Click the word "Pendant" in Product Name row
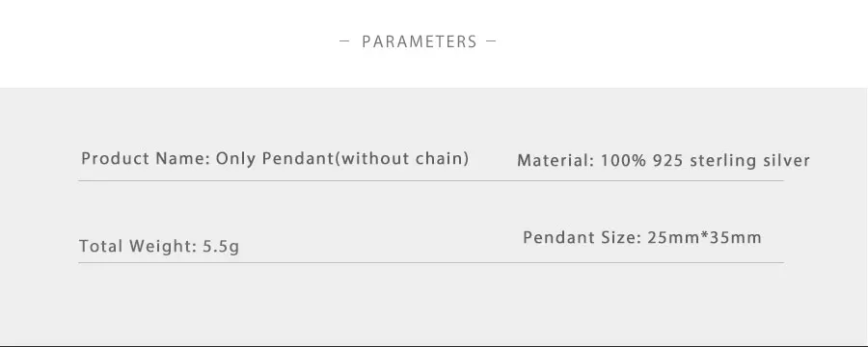Image resolution: width=868 pixels, height=347 pixels. pyautogui.click(x=298, y=159)
